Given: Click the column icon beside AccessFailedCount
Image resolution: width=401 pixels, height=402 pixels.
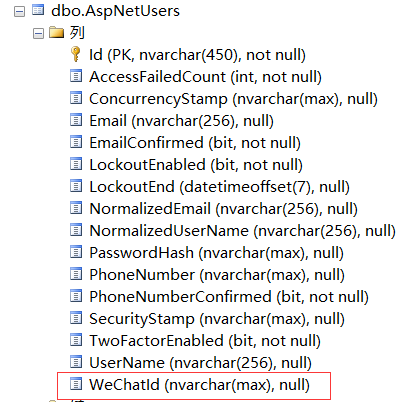Looking at the screenshot, I should click(x=76, y=76).
